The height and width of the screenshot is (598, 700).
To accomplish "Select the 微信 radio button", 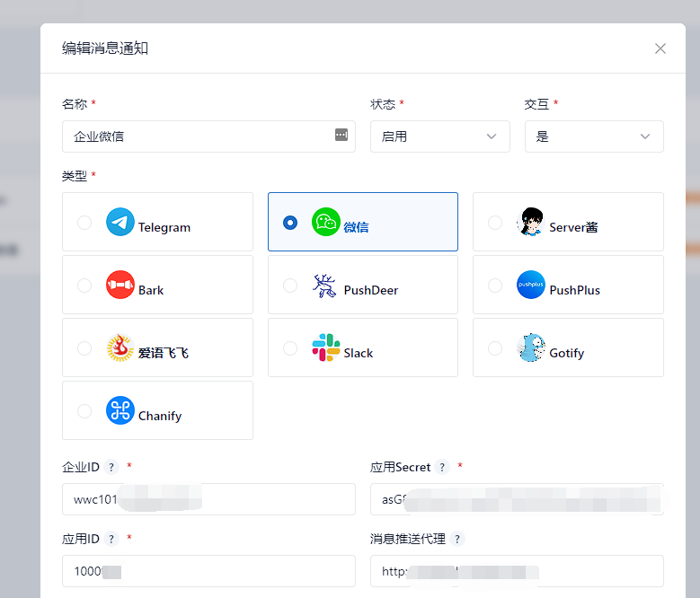I will coord(290,222).
